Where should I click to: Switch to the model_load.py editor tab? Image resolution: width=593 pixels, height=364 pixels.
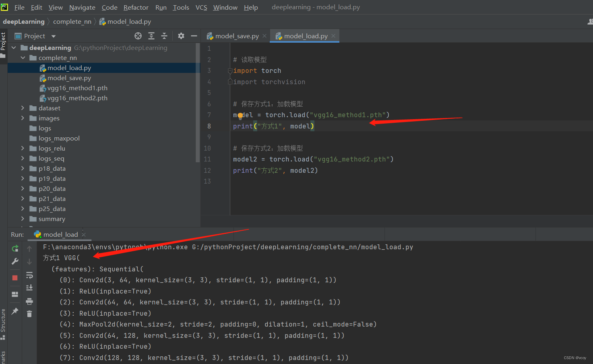(306, 36)
